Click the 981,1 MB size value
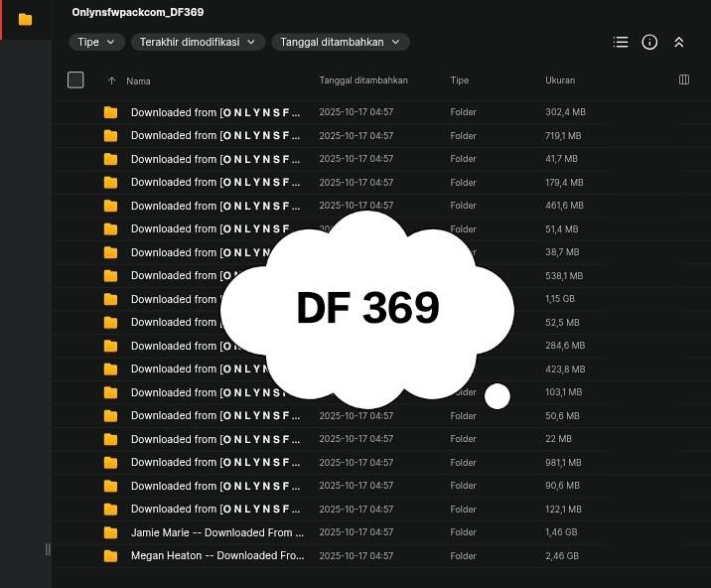711x588 pixels. [563, 463]
